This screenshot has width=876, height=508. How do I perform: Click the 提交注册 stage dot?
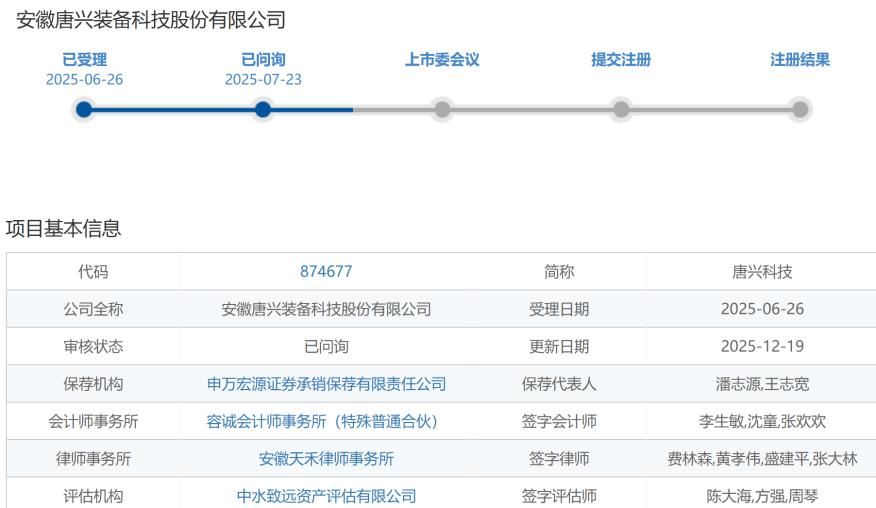pos(621,109)
